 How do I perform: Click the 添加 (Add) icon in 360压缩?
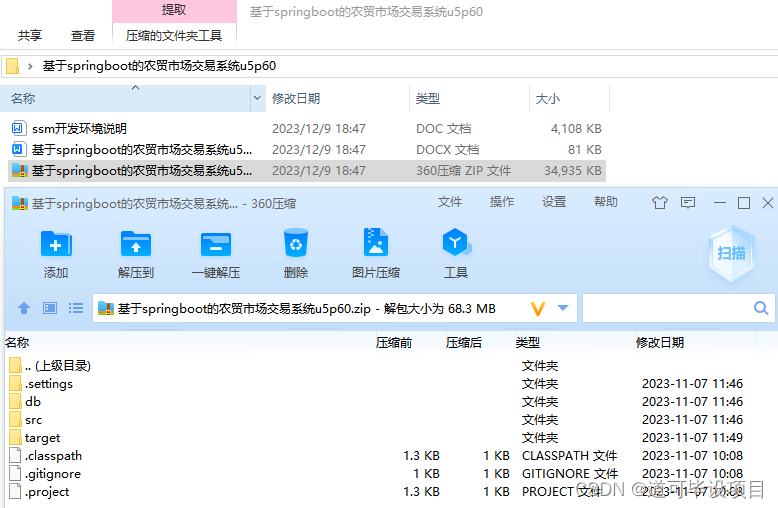(x=56, y=244)
